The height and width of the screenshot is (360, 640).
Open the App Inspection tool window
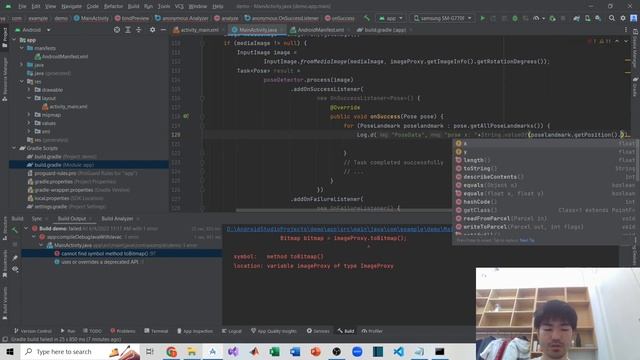point(195,331)
